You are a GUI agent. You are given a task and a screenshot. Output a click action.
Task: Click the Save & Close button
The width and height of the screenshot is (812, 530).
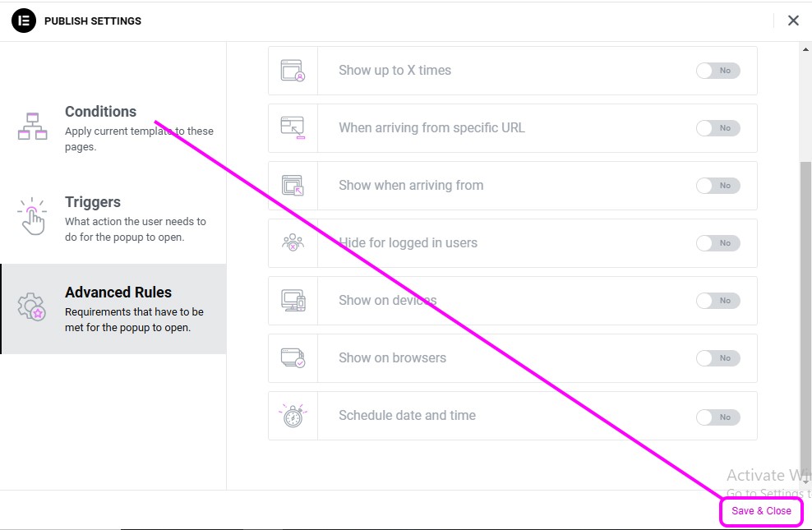[761, 511]
